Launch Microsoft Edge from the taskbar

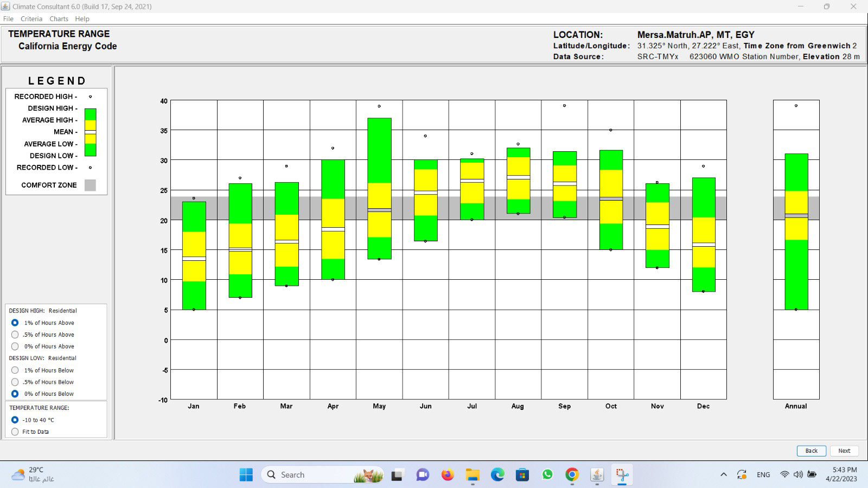[497, 475]
